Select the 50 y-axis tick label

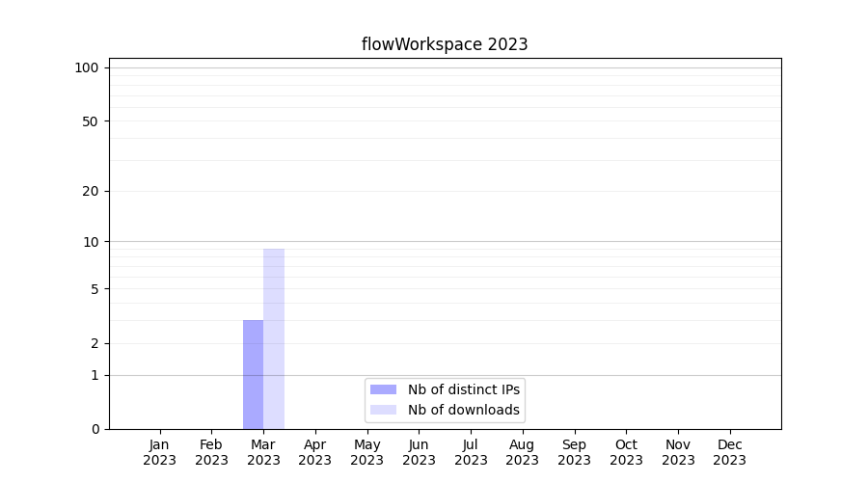90,121
